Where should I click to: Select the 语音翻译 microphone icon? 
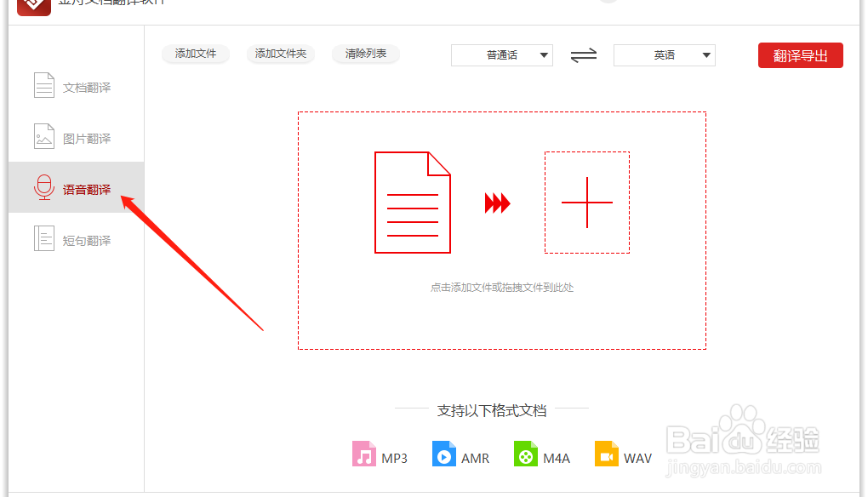point(43,188)
